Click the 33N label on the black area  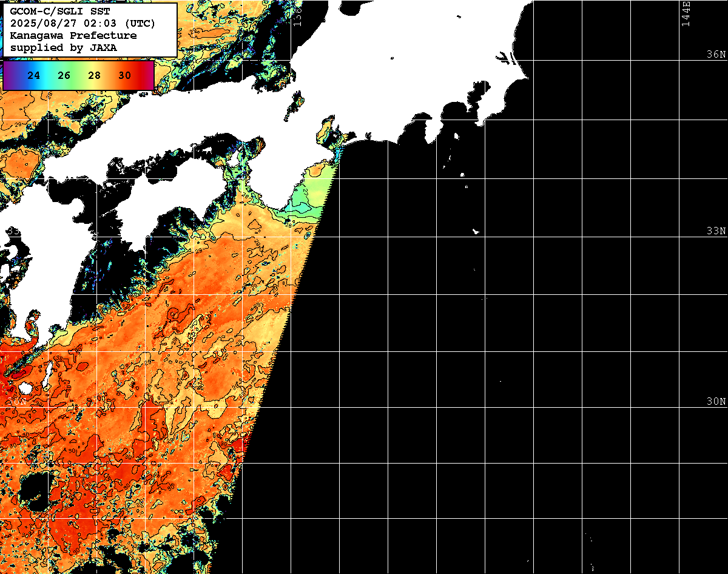(716, 231)
